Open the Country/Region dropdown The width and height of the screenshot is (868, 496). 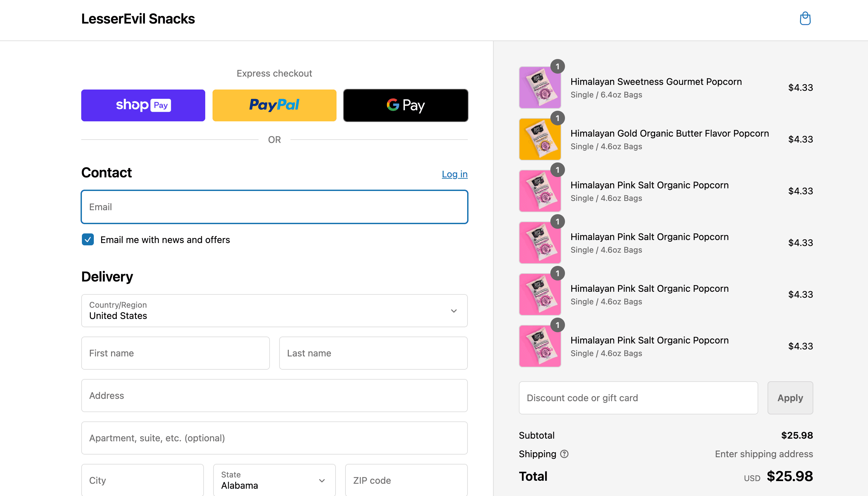(x=274, y=311)
